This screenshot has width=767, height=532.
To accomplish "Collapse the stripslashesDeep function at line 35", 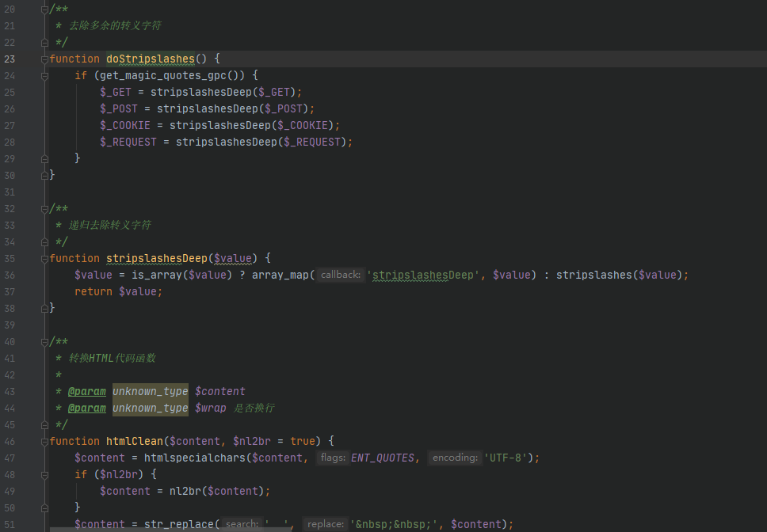I will point(44,258).
